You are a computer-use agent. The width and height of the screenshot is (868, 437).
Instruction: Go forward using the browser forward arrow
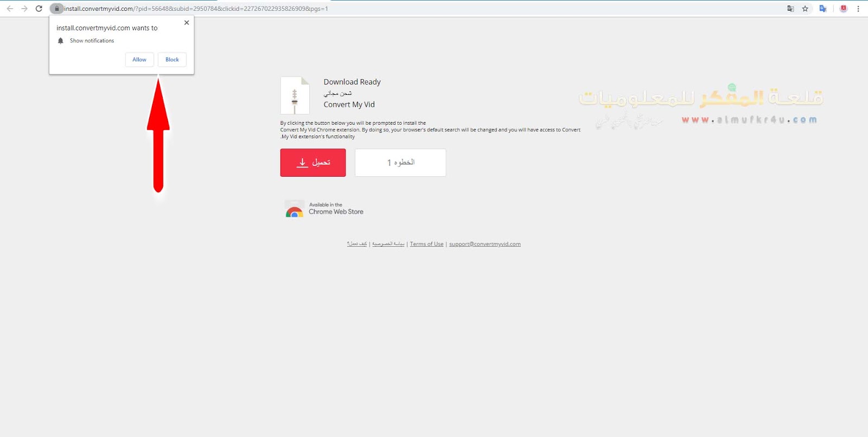(x=24, y=9)
